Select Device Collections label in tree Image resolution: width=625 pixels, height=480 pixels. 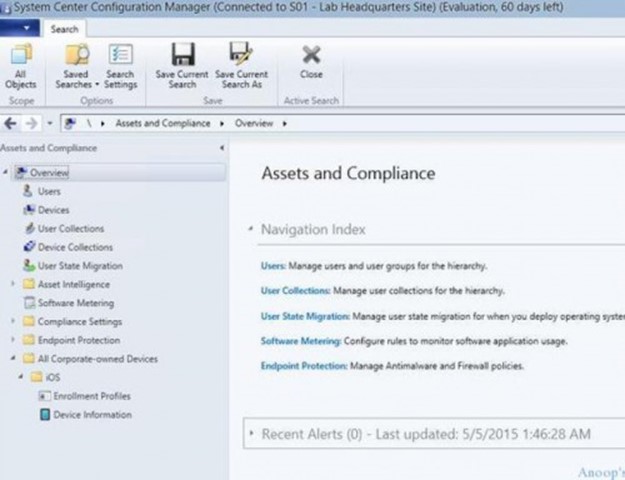(75, 247)
